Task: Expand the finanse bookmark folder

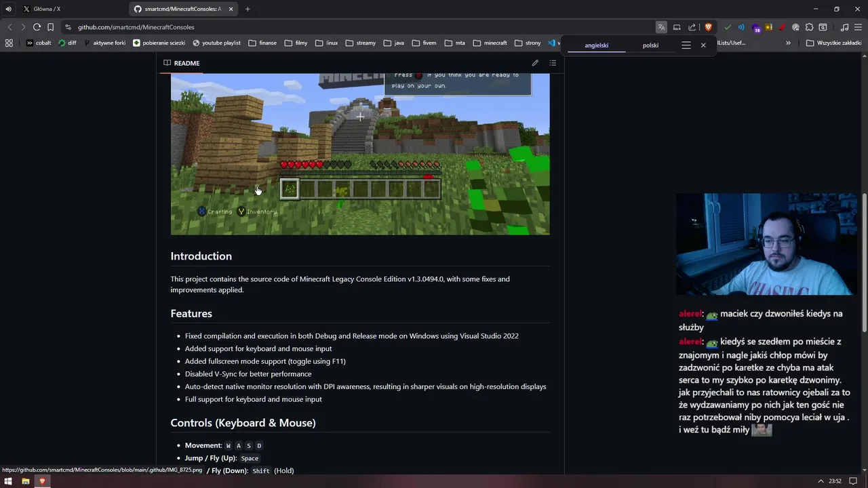Action: pos(262,43)
